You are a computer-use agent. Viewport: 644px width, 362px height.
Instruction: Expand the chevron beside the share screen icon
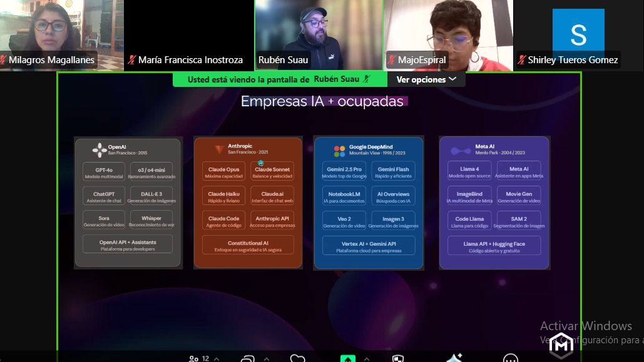coord(366,359)
